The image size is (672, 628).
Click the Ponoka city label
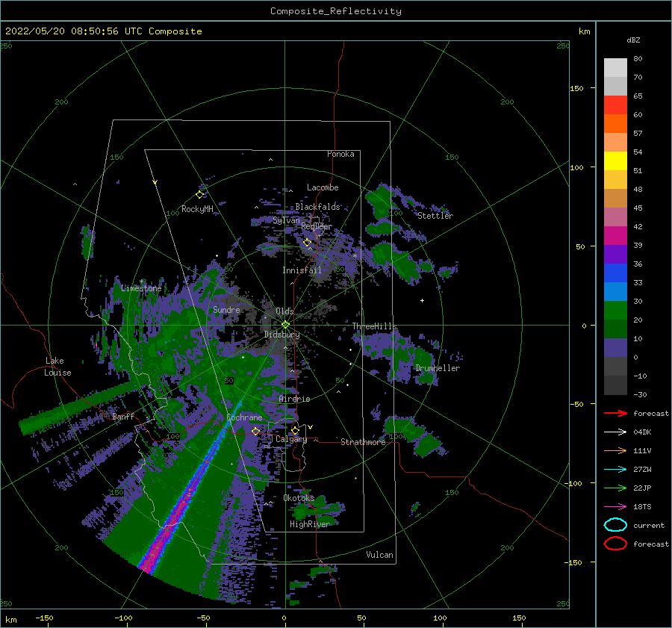tap(340, 154)
